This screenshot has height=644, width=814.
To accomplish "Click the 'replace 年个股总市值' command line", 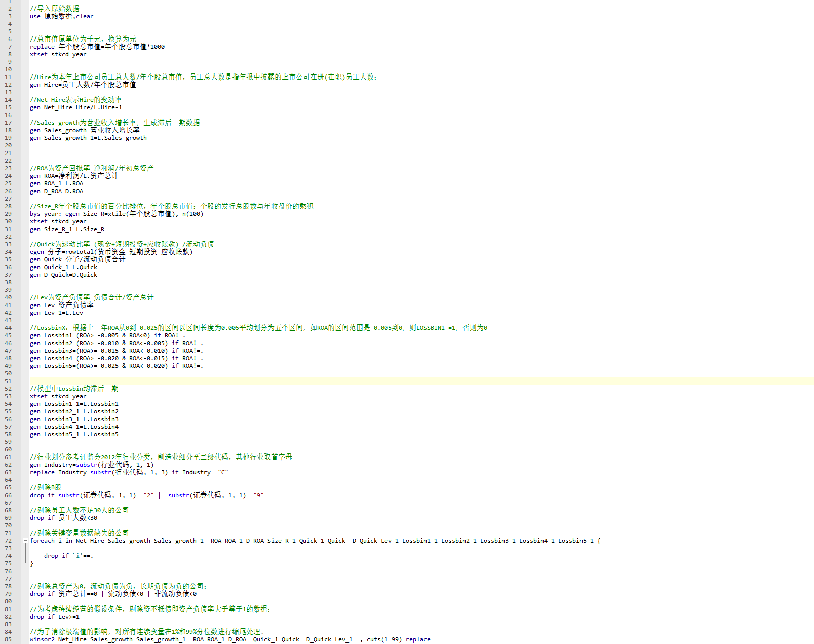I will [x=97, y=47].
